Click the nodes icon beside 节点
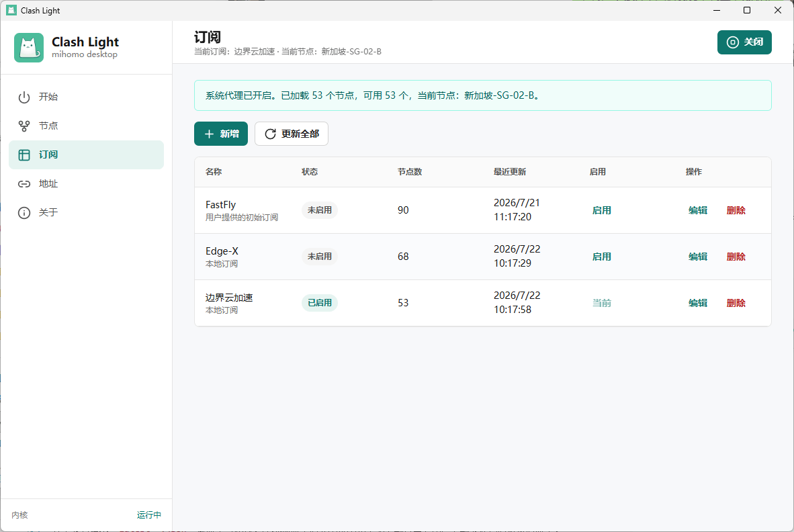This screenshot has height=532, width=794. coord(24,126)
